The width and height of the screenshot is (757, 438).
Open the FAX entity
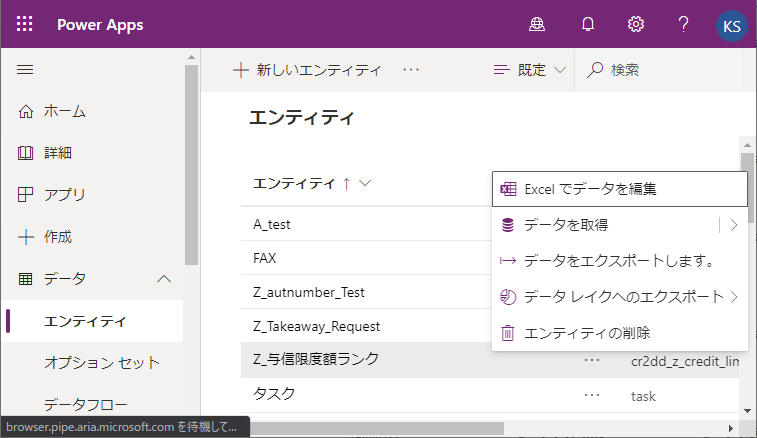click(x=265, y=258)
